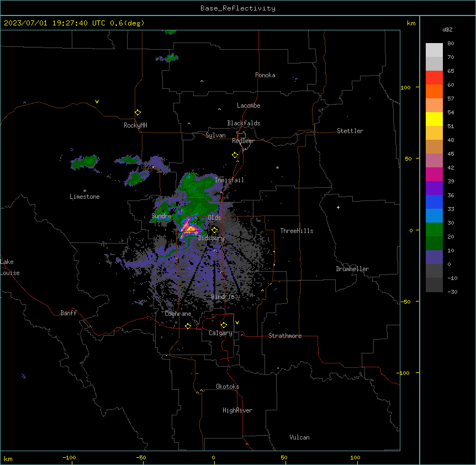Viewport: 476px width, 465px height.
Task: Click the asterisk marker above Limestone
Action: 84,191
